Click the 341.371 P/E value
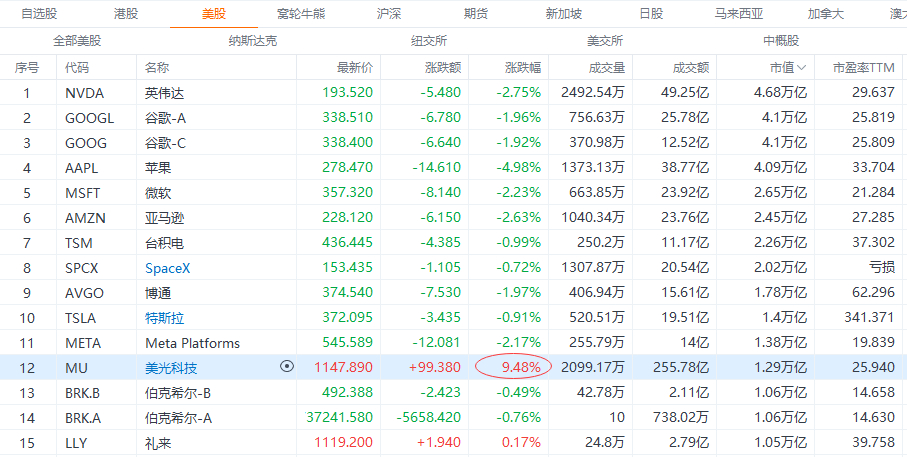The width and height of the screenshot is (907, 457). 869,318
